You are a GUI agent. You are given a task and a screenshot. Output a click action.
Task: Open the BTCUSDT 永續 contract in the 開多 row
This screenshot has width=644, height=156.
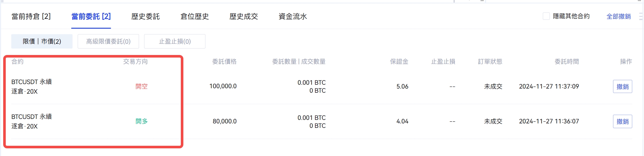[31, 117]
